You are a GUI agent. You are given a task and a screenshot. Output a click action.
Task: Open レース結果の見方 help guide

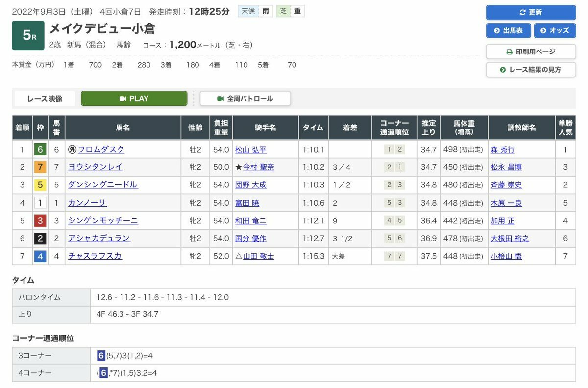click(x=531, y=70)
